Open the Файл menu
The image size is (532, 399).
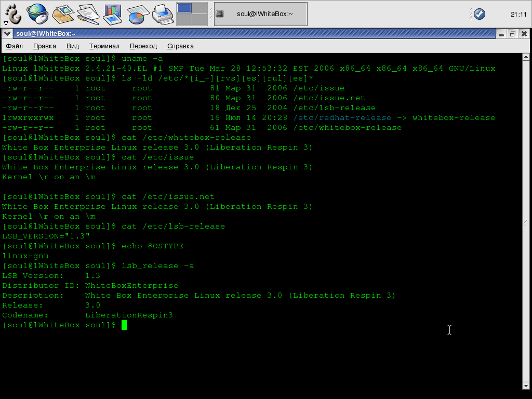pyautogui.click(x=14, y=46)
